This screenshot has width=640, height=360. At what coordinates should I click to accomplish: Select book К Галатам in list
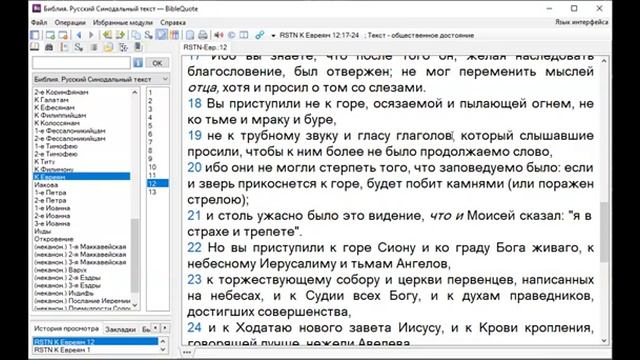pyautogui.click(x=51, y=100)
